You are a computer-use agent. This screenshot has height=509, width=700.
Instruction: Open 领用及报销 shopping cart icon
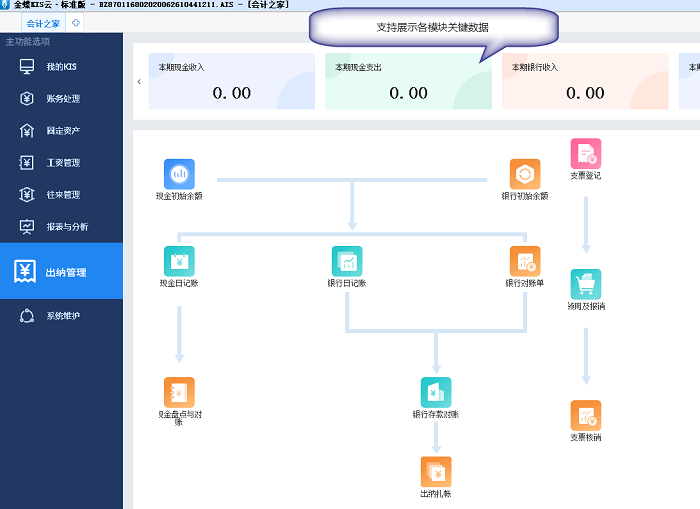tap(586, 285)
